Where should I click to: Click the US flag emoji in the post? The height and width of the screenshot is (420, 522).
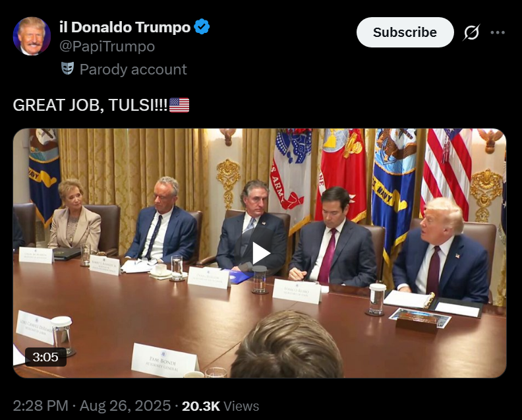pos(179,105)
